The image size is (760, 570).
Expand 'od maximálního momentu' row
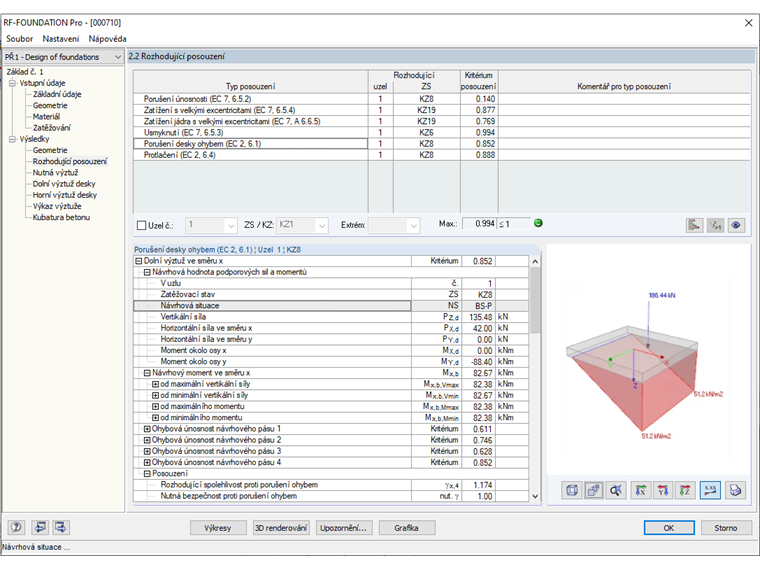pos(156,406)
